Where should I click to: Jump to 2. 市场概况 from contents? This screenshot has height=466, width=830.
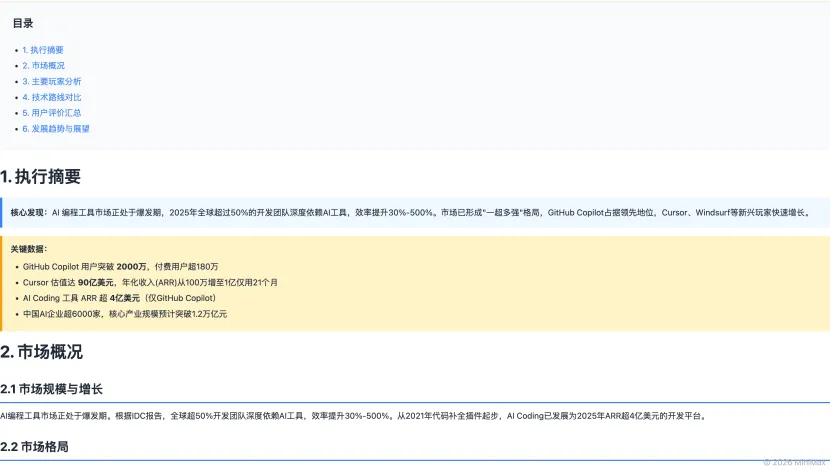[x=46, y=66]
